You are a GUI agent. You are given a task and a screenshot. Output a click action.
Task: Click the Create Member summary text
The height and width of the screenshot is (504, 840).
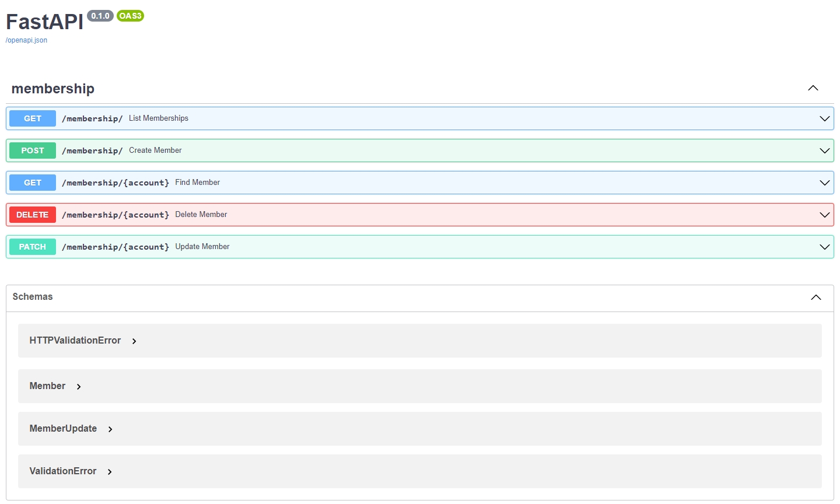[x=155, y=150]
